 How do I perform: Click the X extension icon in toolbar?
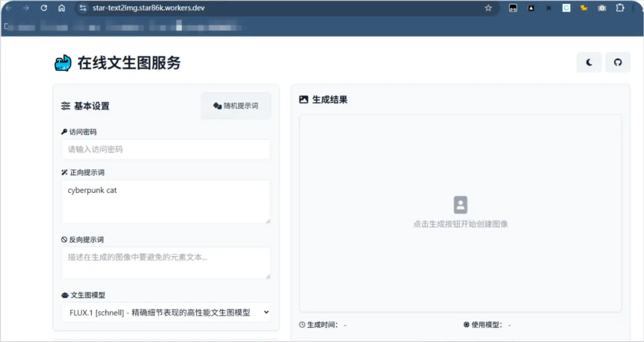click(549, 8)
